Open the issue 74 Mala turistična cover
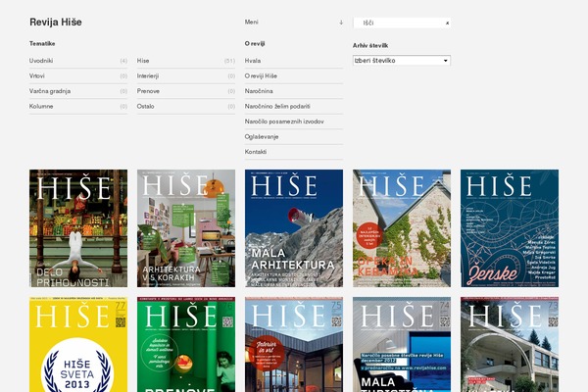 coord(402,344)
